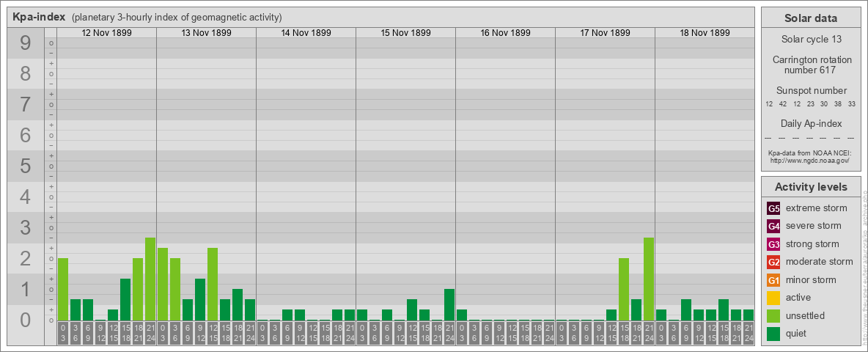Click the '12 Nov 1899' date header
The width and height of the screenshot is (868, 352).
point(106,33)
